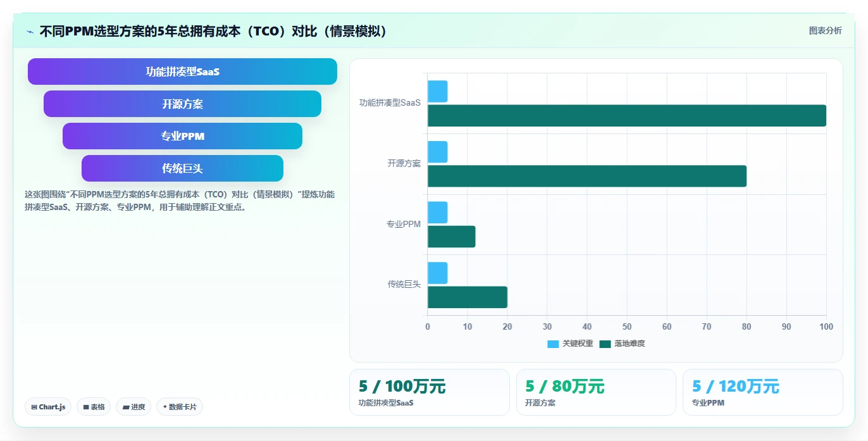This screenshot has width=868, height=441.
Task: Open the 5 / 100万元 data card
Action: click(x=429, y=392)
